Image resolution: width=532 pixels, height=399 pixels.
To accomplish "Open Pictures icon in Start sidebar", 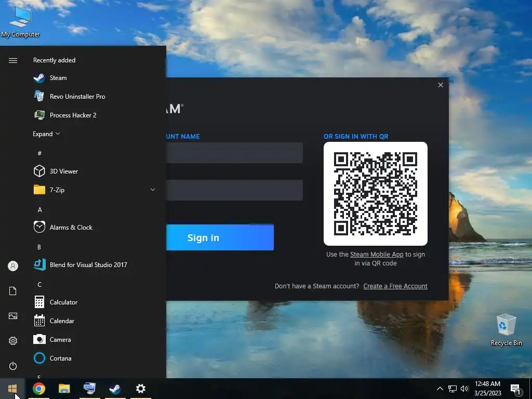I will [13, 316].
